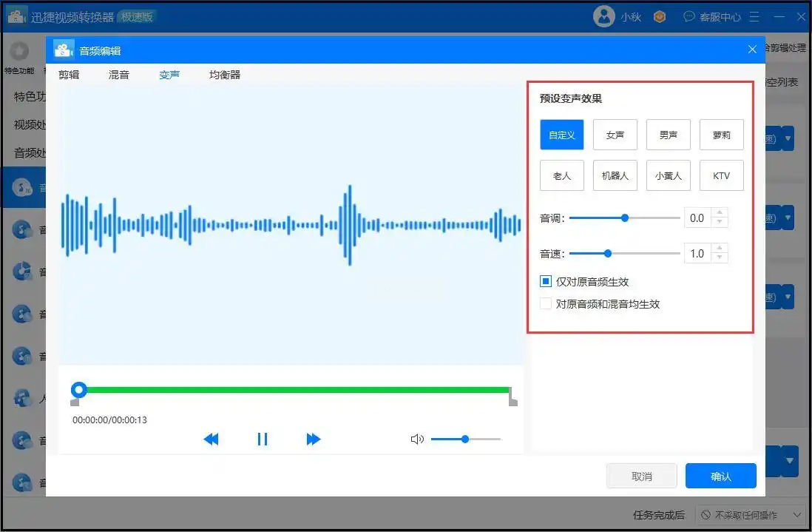
Task: Check 对原音频和混音均生效 option
Action: (546, 303)
